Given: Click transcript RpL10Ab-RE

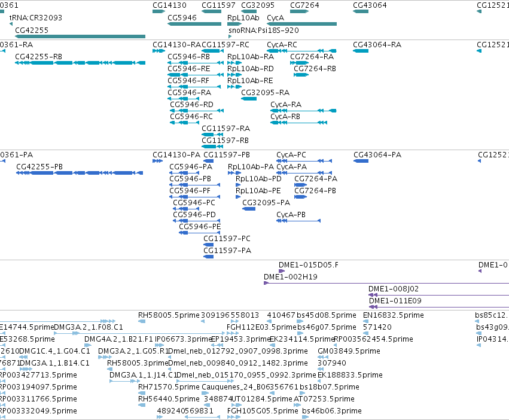Looking at the screenshot, I should click(234, 87).
